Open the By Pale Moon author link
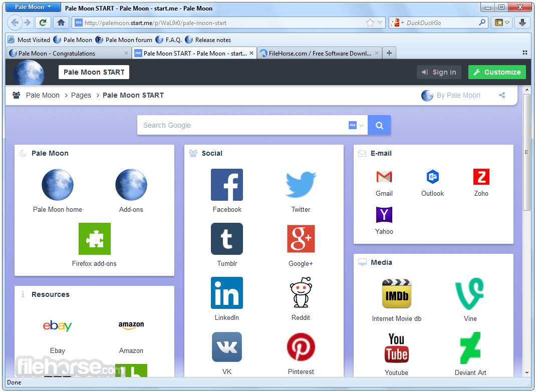 451,95
